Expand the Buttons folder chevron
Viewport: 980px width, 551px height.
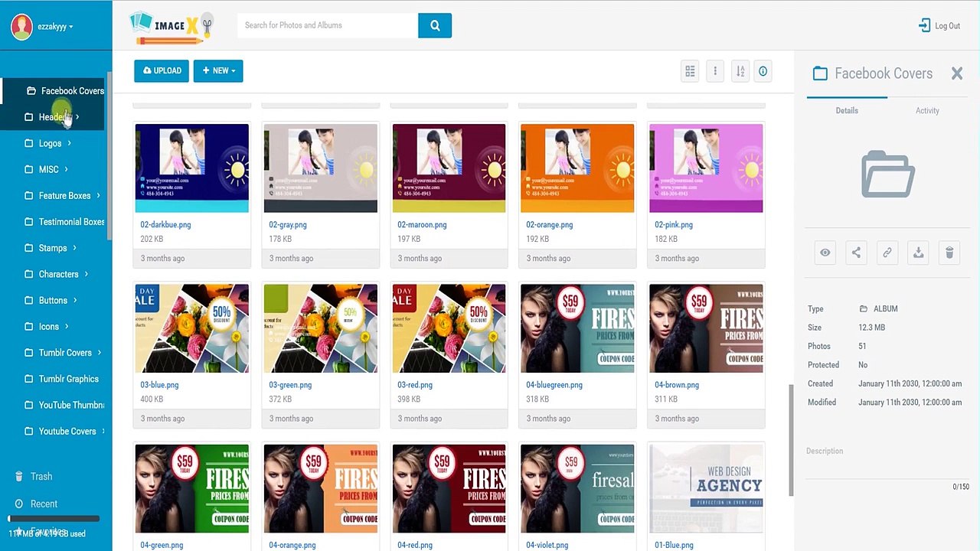[x=74, y=300]
